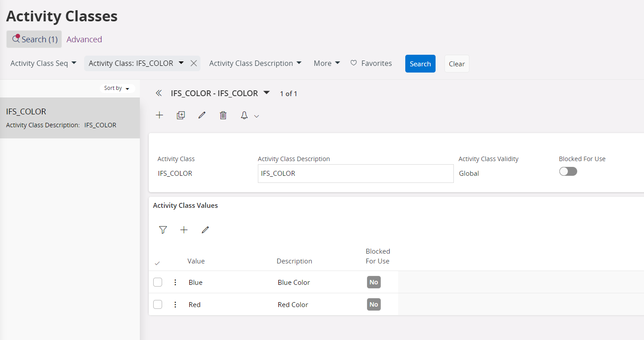
Task: Expand the Activity Class Seq filter dropdown
Action: click(x=44, y=63)
